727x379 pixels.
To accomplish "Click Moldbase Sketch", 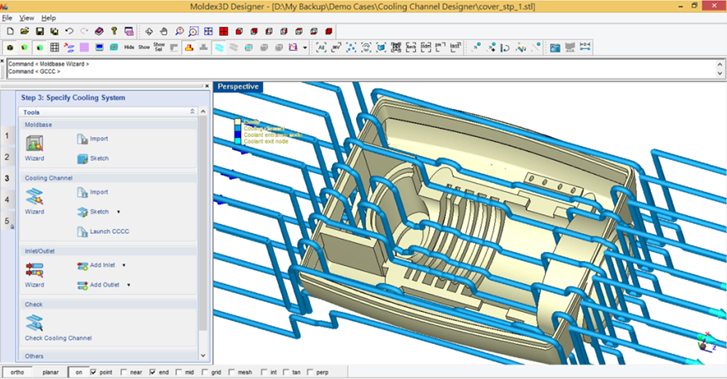I will [93, 159].
